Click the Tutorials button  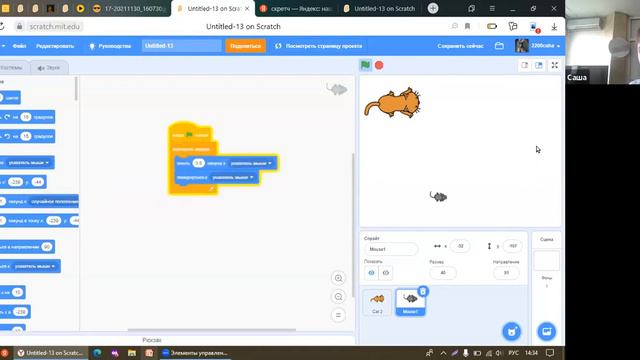[110, 46]
